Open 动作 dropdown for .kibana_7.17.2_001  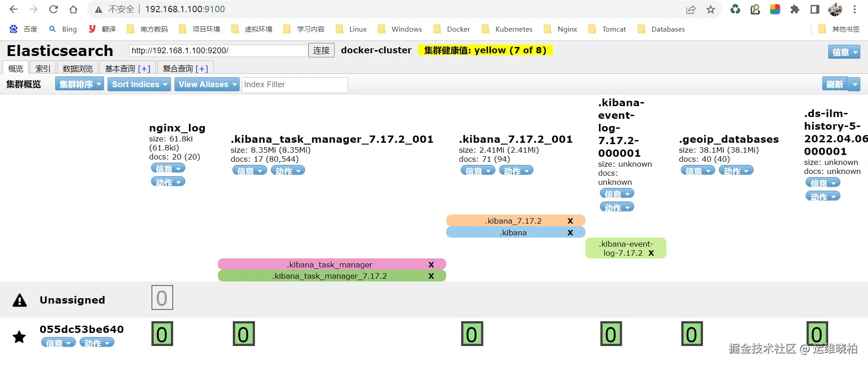pos(516,171)
